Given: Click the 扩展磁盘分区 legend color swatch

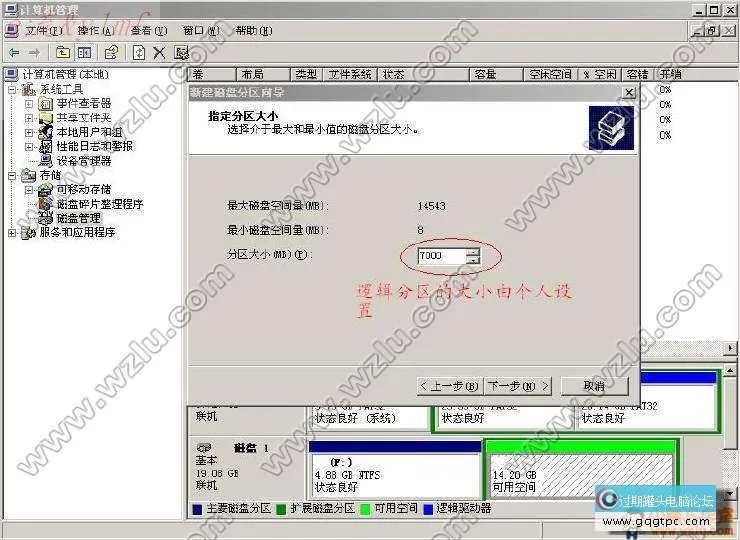Looking at the screenshot, I should click(x=282, y=509).
